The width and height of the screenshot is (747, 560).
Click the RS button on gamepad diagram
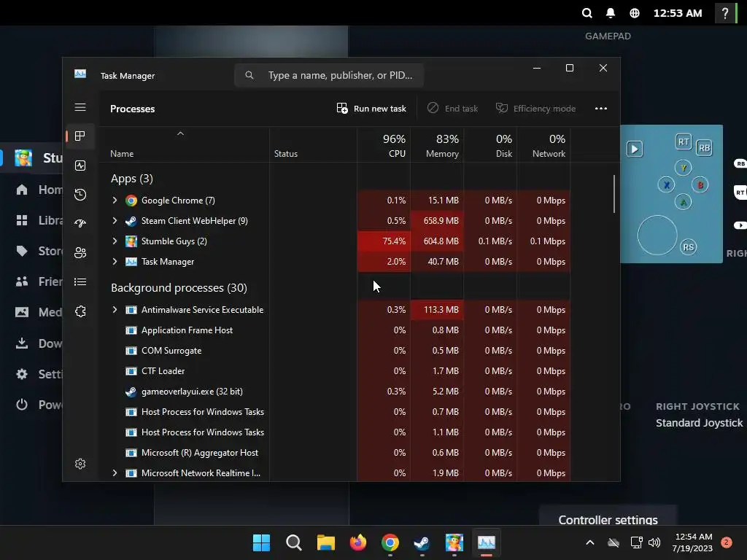(x=689, y=247)
